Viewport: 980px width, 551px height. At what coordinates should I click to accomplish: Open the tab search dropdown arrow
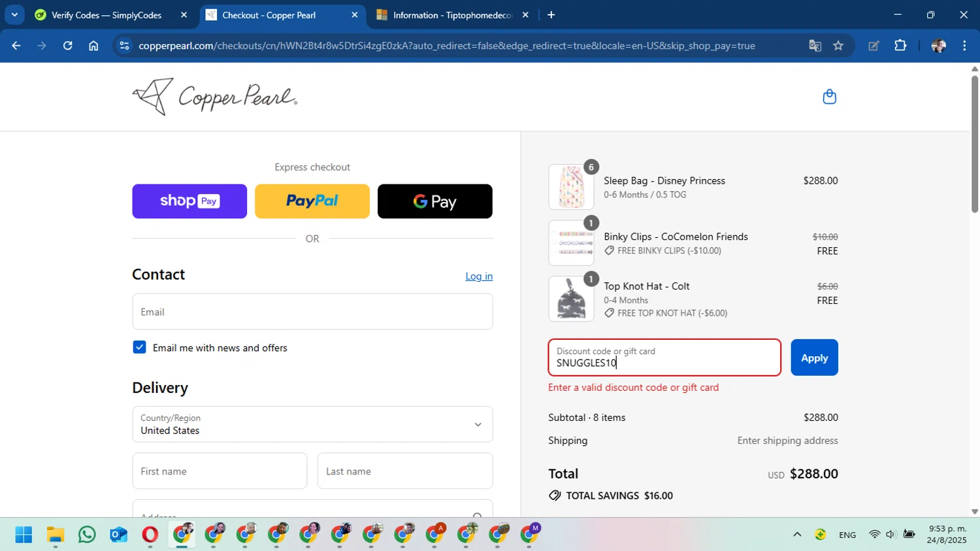[14, 14]
